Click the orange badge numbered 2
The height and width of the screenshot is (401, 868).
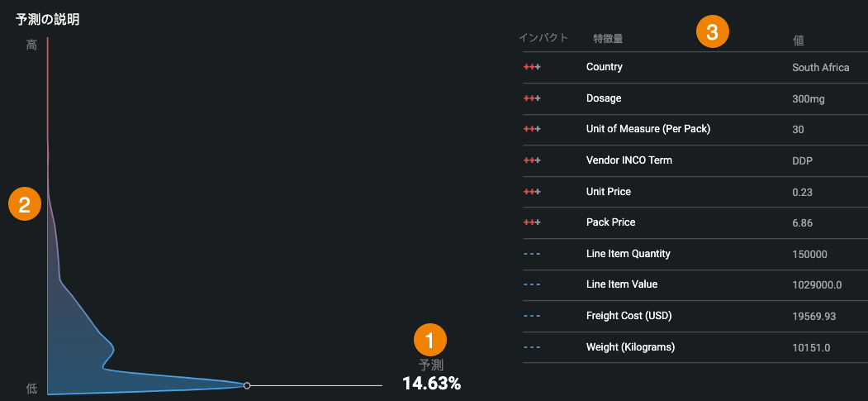click(25, 205)
